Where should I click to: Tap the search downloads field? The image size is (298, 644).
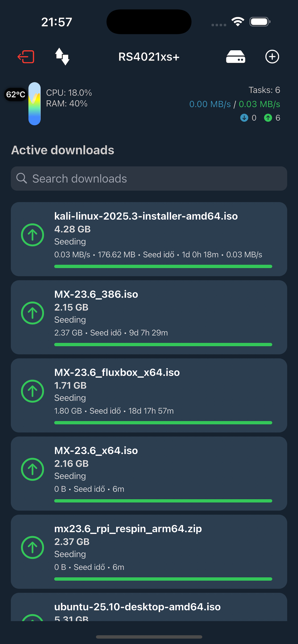[x=149, y=178]
